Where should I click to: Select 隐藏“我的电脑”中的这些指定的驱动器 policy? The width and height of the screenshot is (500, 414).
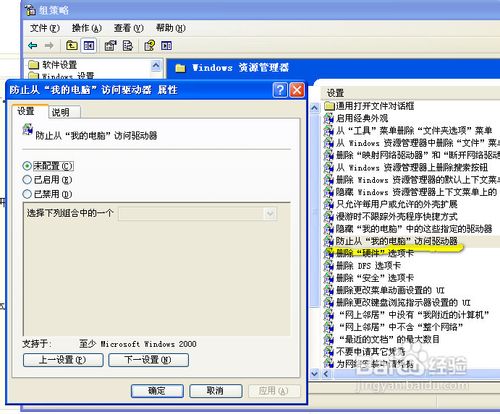(414, 229)
